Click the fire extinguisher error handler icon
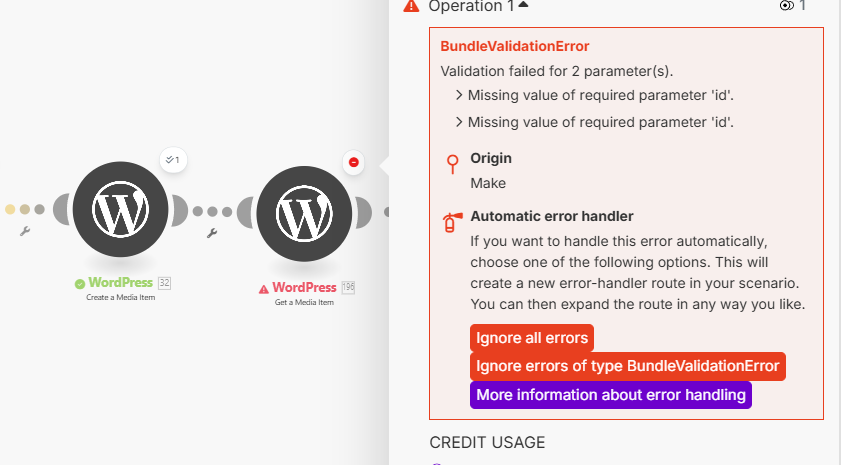The image size is (841, 465). point(452,222)
